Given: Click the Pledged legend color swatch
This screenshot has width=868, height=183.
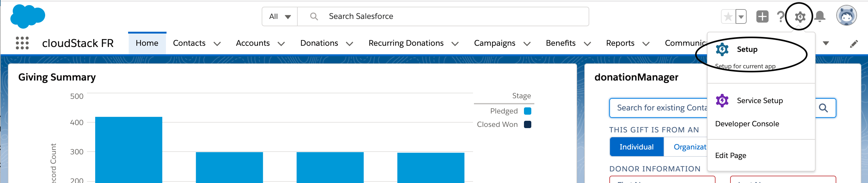Looking at the screenshot, I should pyautogui.click(x=528, y=111).
